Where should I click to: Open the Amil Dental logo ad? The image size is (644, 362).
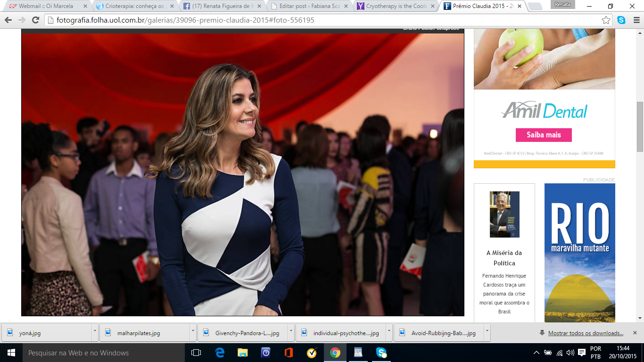coord(544,110)
